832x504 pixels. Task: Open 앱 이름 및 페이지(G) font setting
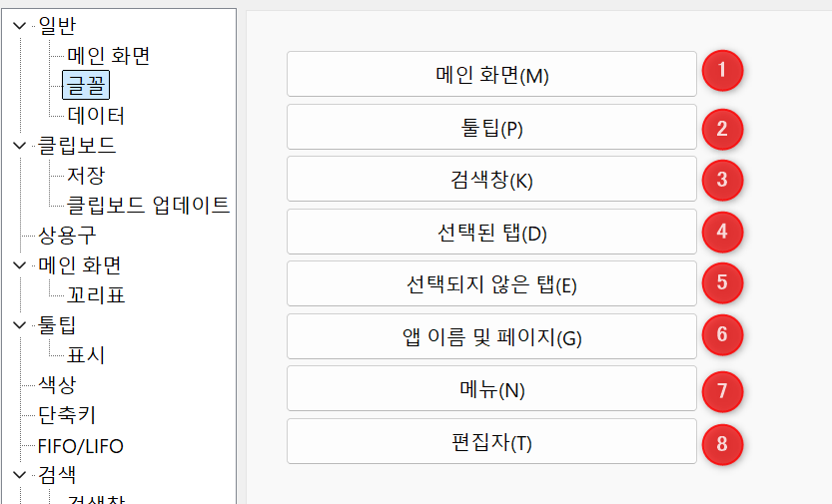[491, 336]
